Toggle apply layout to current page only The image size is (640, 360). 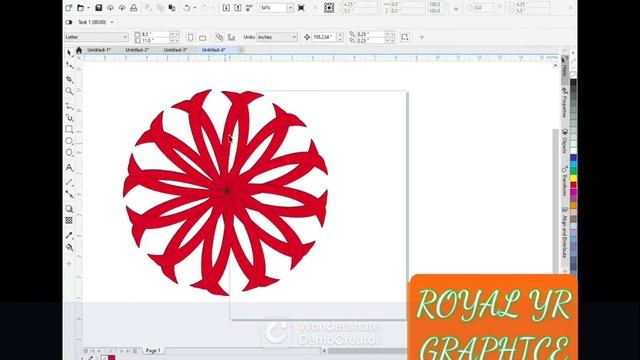click(231, 37)
